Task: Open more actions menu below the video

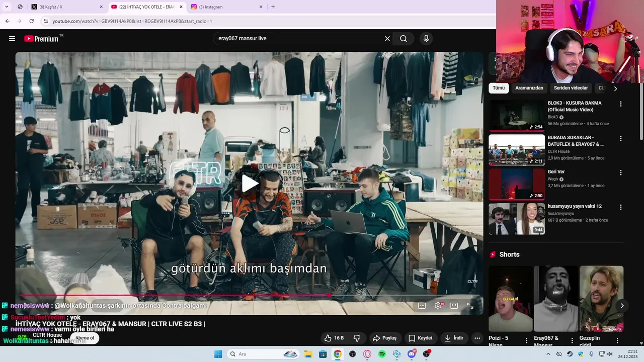Action: click(477, 338)
